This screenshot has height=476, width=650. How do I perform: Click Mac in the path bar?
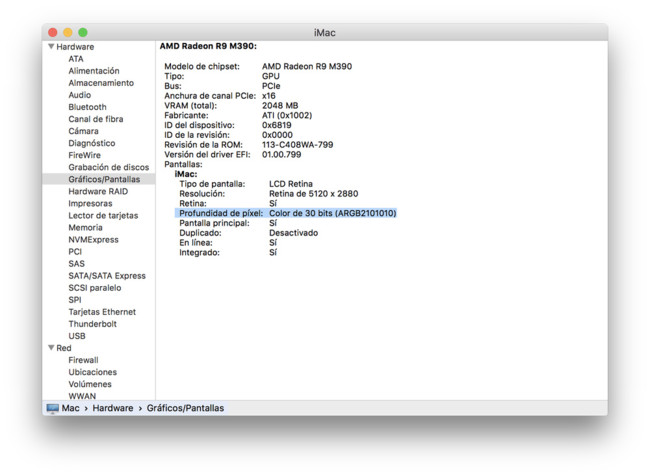(70, 408)
